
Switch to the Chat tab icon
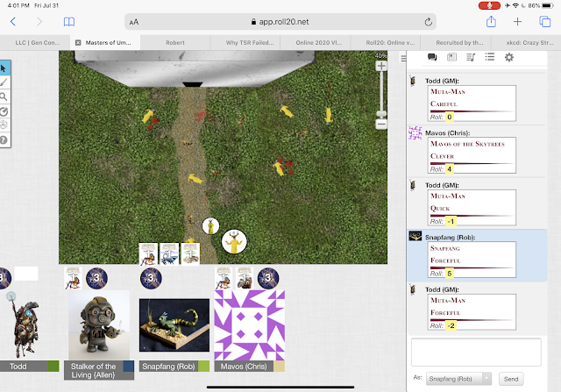[x=432, y=57]
